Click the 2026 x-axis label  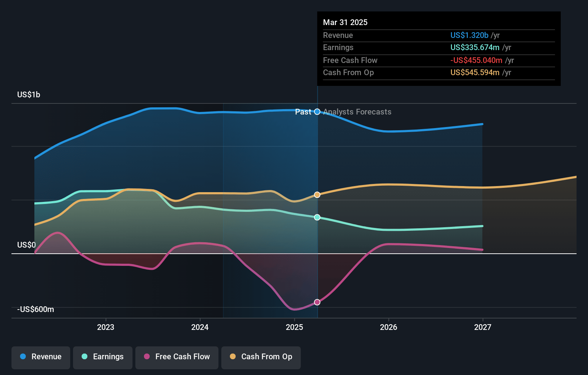(x=389, y=327)
